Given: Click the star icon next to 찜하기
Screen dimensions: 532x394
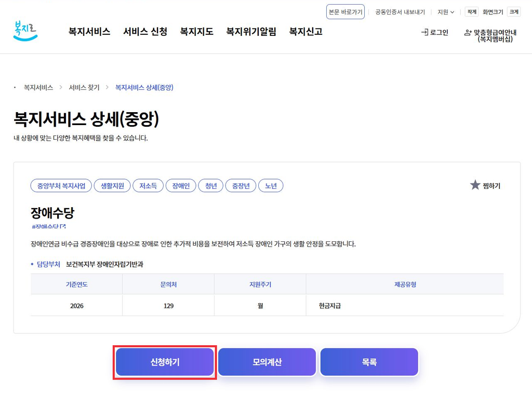Looking at the screenshot, I should tap(475, 185).
